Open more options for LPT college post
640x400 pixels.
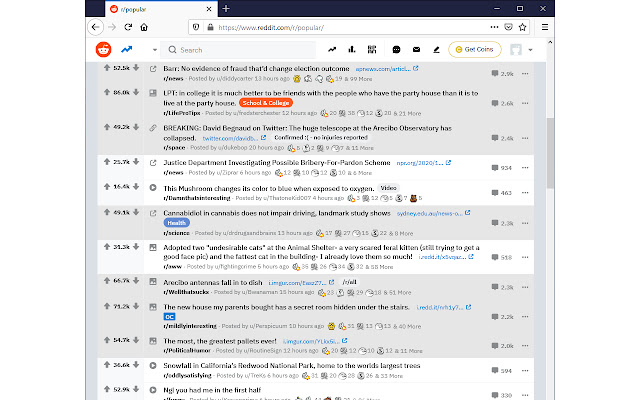(x=525, y=103)
